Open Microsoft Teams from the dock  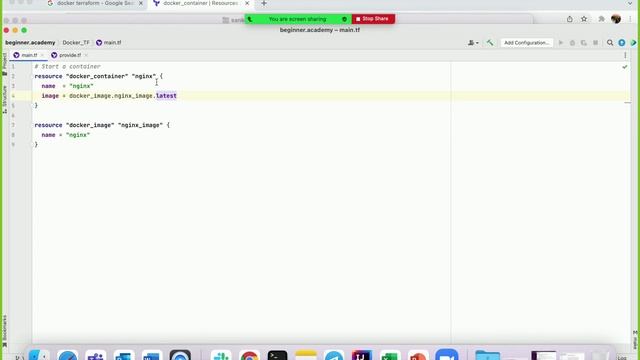pos(96,355)
